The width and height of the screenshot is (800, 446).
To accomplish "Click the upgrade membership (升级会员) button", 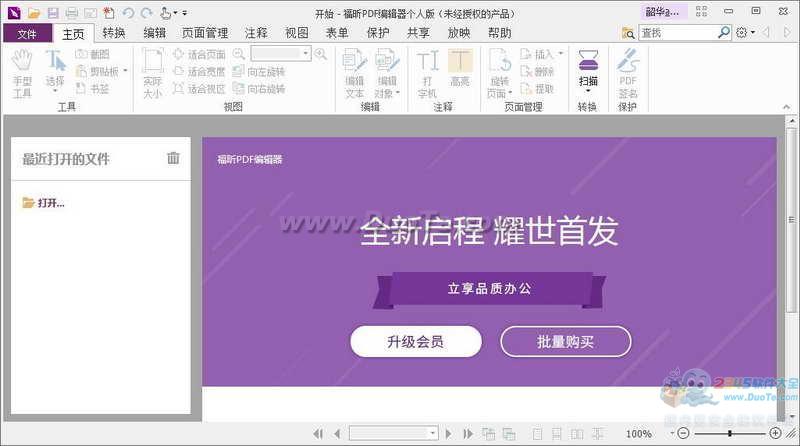I will pyautogui.click(x=416, y=342).
